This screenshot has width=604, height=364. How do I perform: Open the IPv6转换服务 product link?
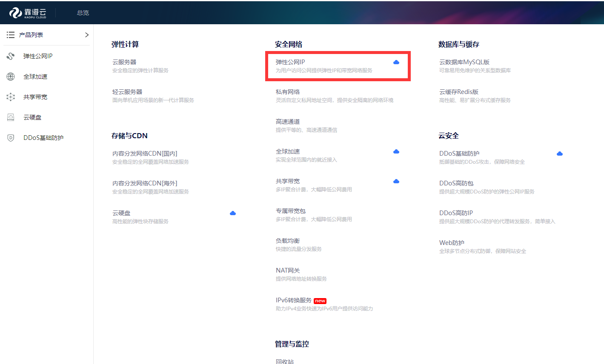[x=294, y=300]
